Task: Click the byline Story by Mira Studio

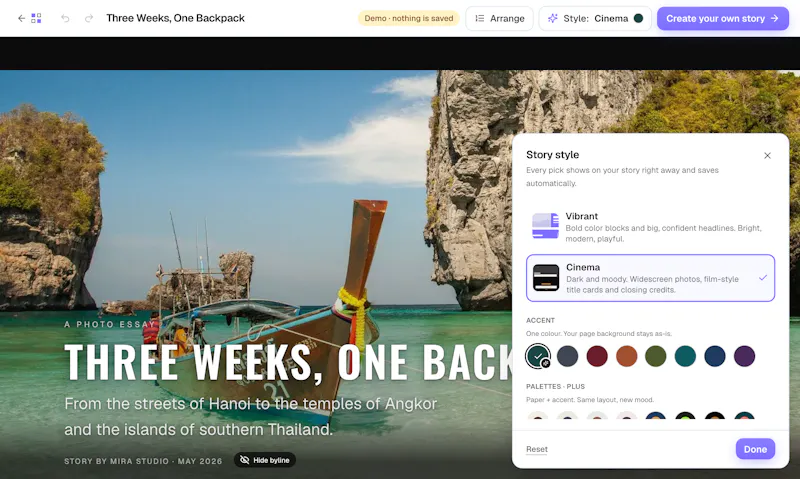Action: [143, 461]
